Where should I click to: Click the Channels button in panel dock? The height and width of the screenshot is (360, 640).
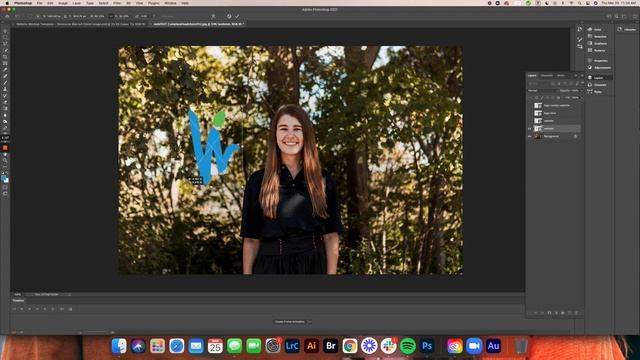click(600, 84)
